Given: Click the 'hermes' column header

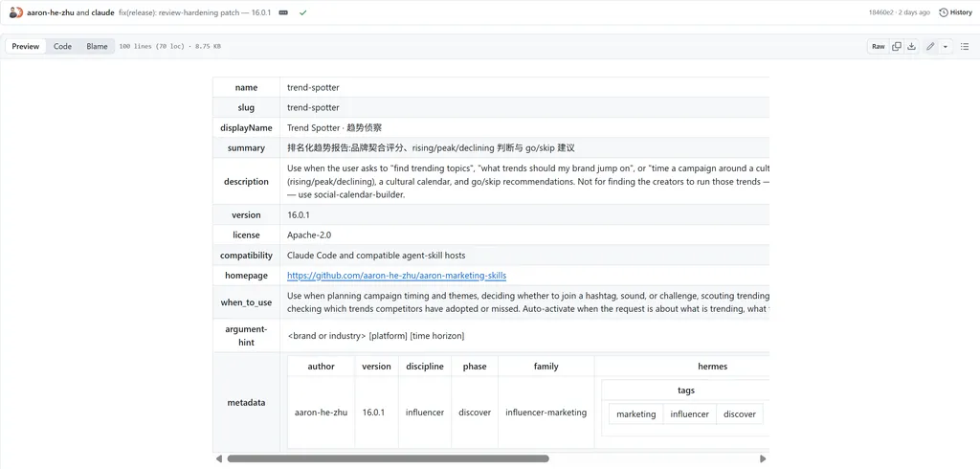Looking at the screenshot, I should pos(712,367).
